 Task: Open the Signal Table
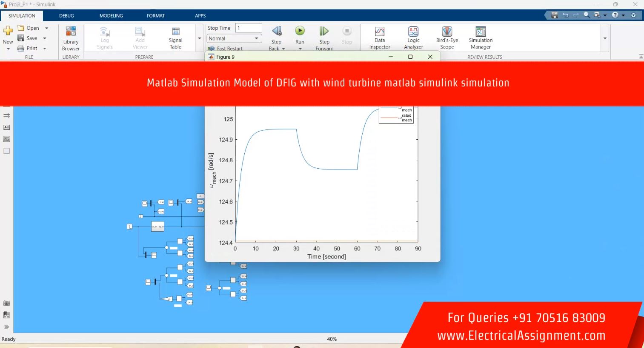point(175,38)
